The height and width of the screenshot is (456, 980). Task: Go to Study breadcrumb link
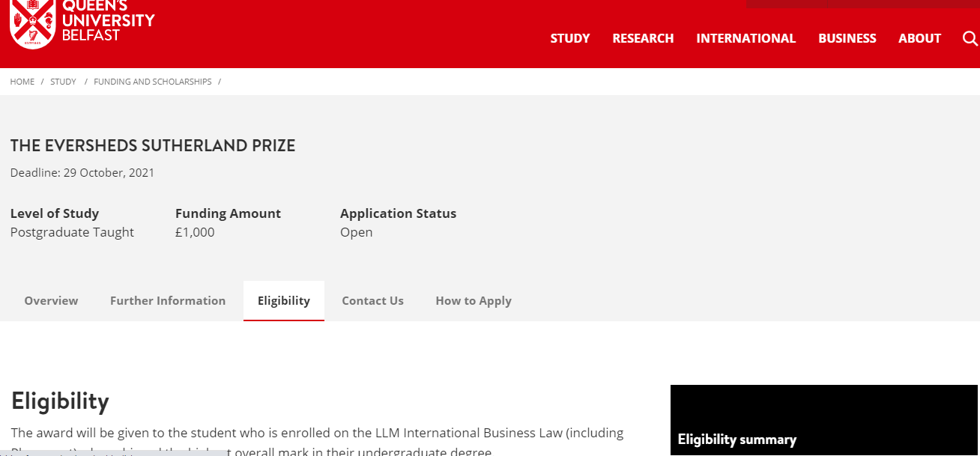(x=63, y=82)
